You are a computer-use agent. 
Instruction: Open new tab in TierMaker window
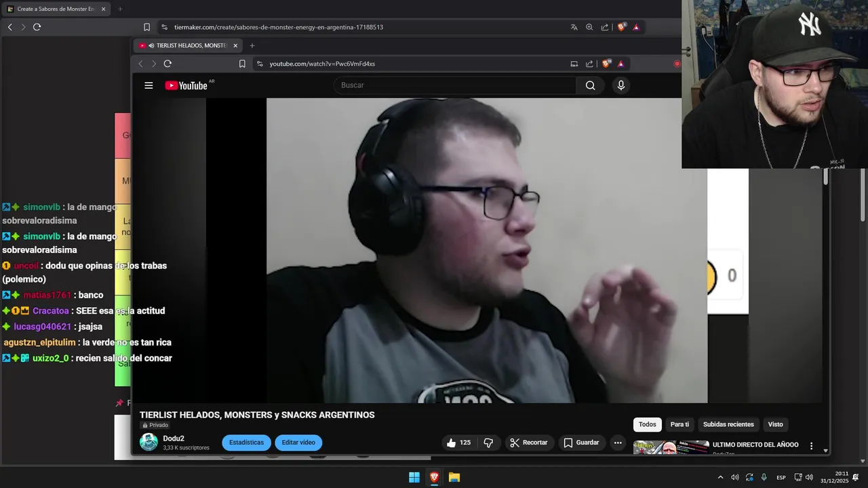(120, 9)
